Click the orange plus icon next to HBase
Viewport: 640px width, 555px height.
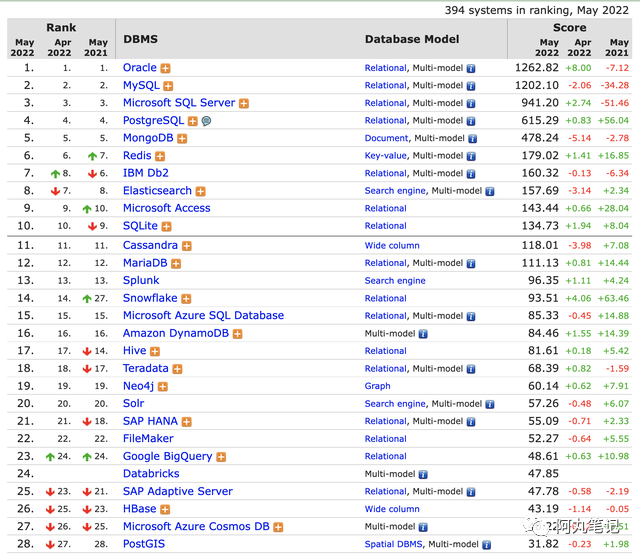pos(165,509)
